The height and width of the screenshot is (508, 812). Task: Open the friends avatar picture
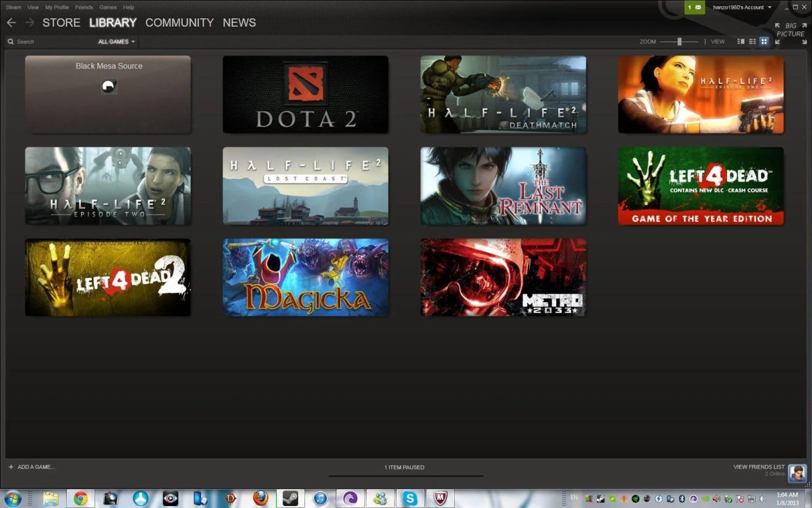point(797,473)
